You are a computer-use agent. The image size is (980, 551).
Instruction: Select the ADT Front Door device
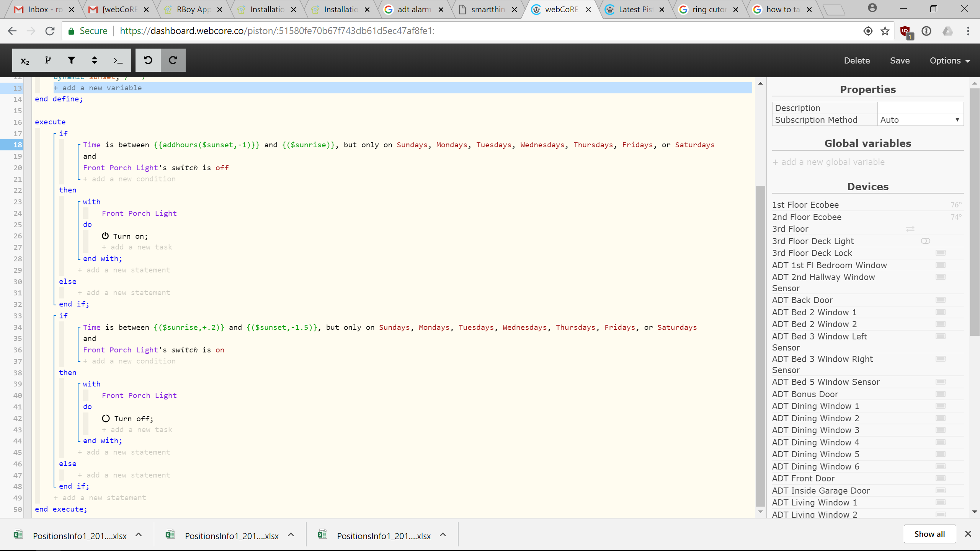(804, 478)
